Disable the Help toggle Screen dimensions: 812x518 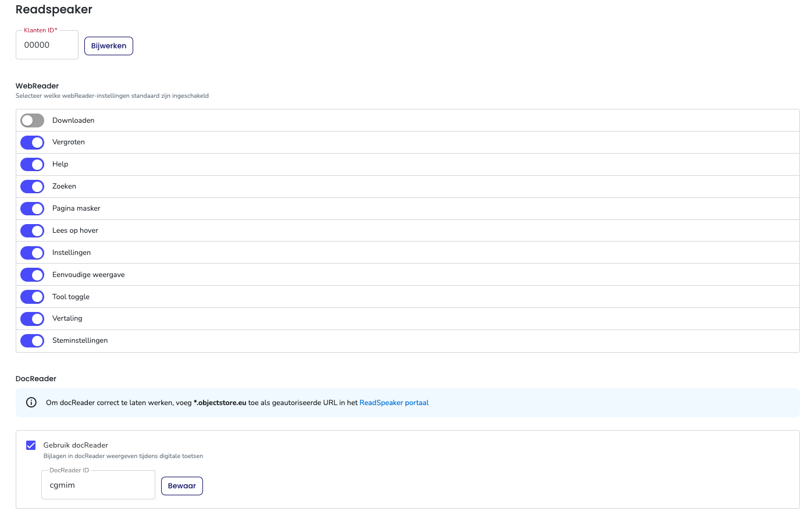[x=32, y=165]
